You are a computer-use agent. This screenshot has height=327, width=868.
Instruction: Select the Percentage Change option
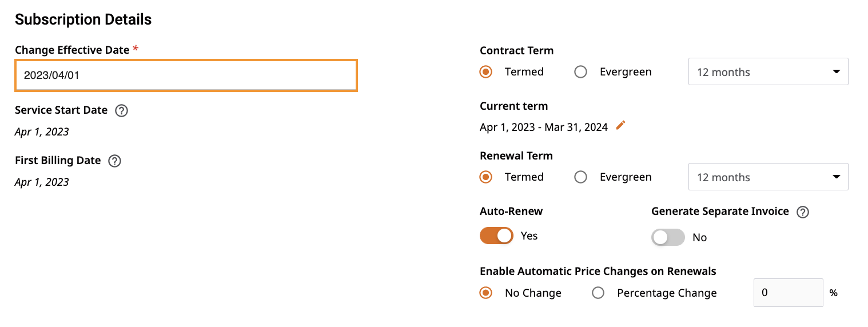point(598,293)
